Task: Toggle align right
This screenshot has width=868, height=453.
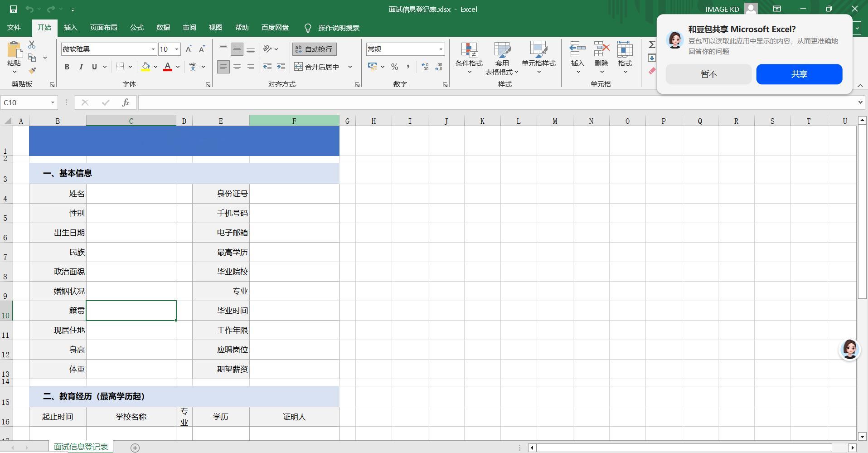Action: pos(250,67)
